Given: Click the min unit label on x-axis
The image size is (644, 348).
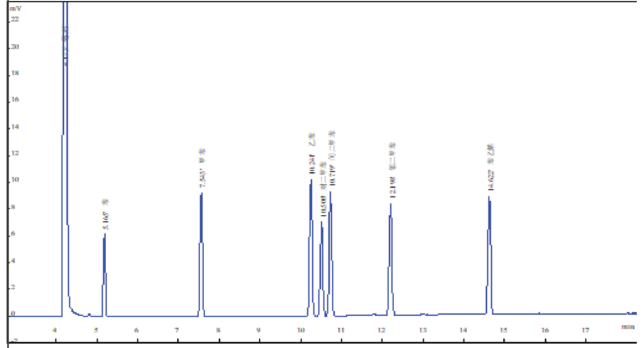Looking at the screenshot, I should [627, 327].
